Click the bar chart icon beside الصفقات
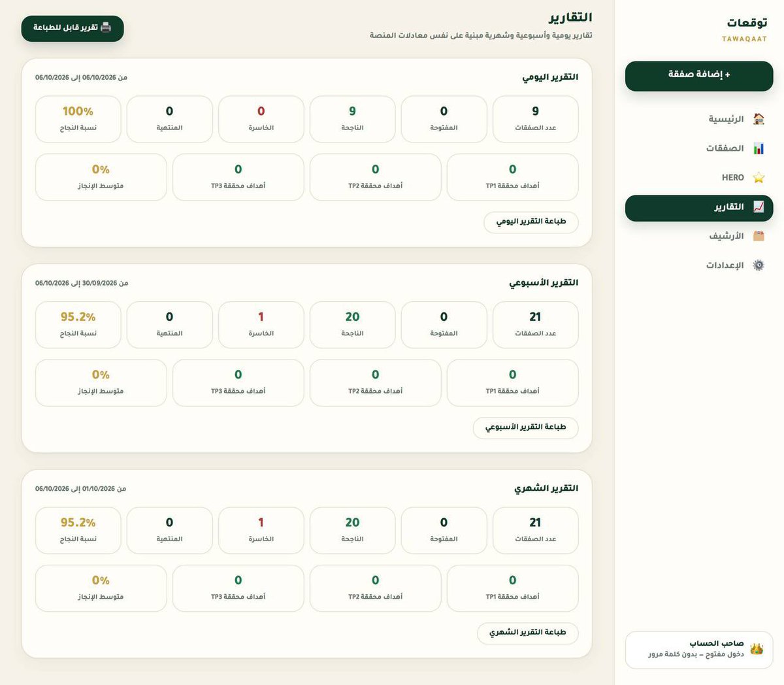The width and height of the screenshot is (784, 685). click(x=759, y=148)
